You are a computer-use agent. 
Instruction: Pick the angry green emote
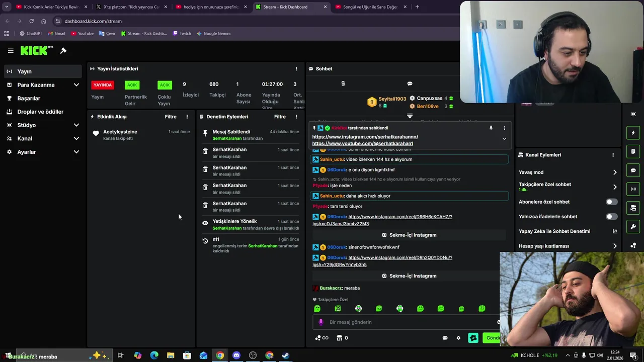pos(338,308)
